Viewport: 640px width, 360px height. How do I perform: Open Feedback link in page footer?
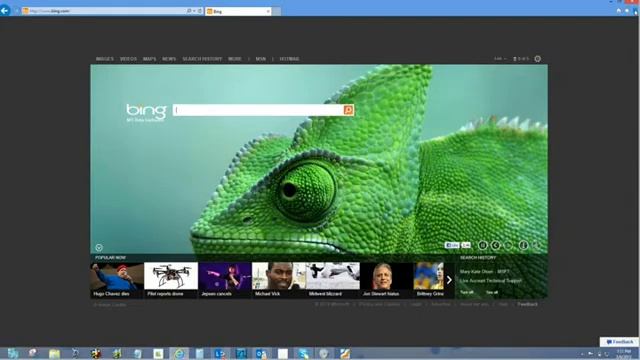click(x=527, y=304)
